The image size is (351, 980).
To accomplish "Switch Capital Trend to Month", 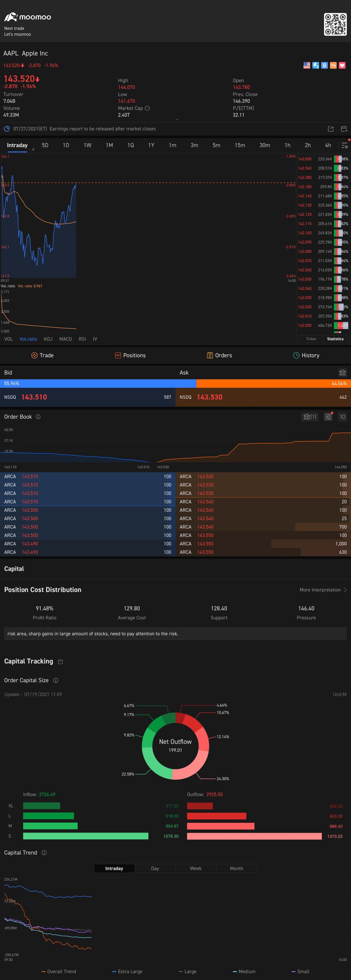I will coord(237,868).
